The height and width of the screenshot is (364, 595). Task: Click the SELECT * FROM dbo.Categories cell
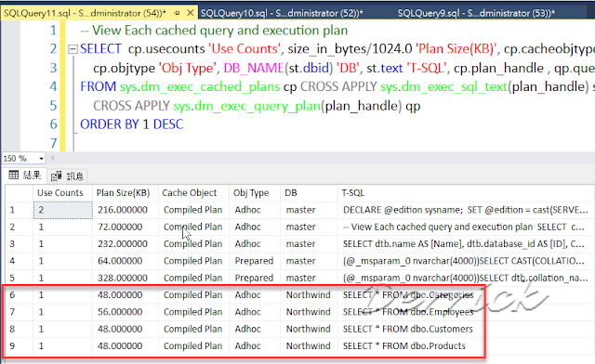click(466, 295)
